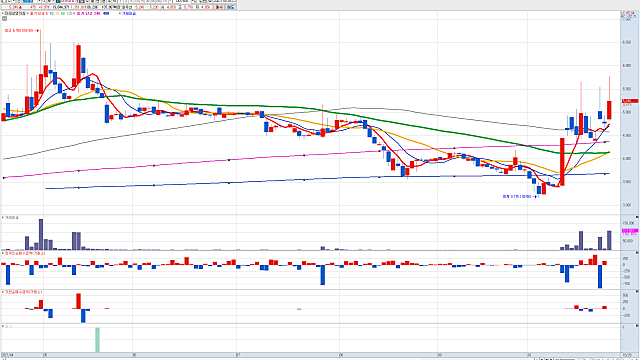
Task: Toggle the green 60-period moving average legend
Action: (62, 13)
